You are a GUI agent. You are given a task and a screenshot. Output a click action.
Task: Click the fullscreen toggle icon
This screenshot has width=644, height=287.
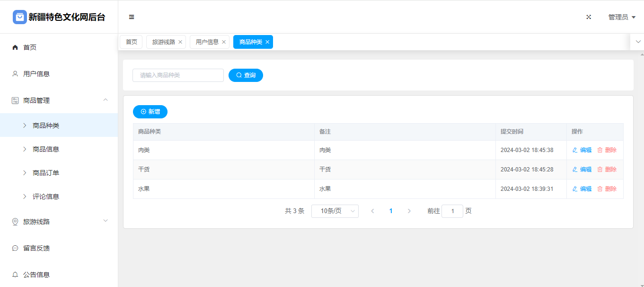coord(589,17)
